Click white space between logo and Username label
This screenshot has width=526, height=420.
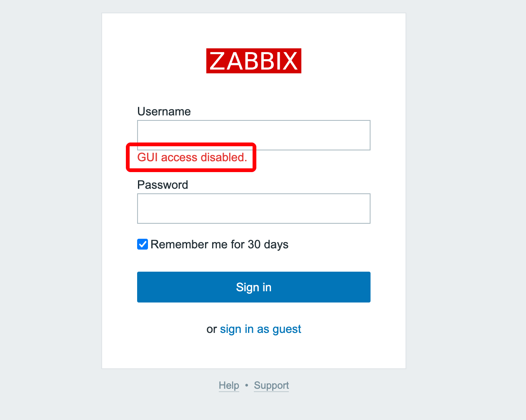(253, 90)
